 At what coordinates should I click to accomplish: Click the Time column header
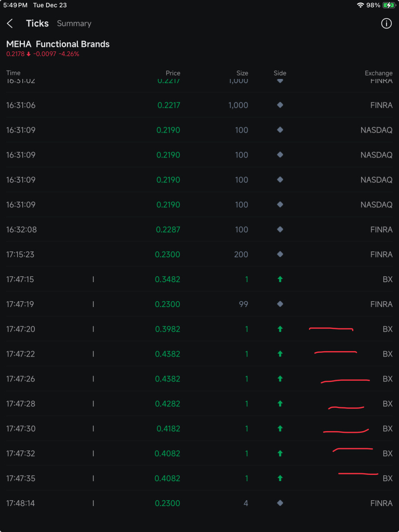click(13, 73)
